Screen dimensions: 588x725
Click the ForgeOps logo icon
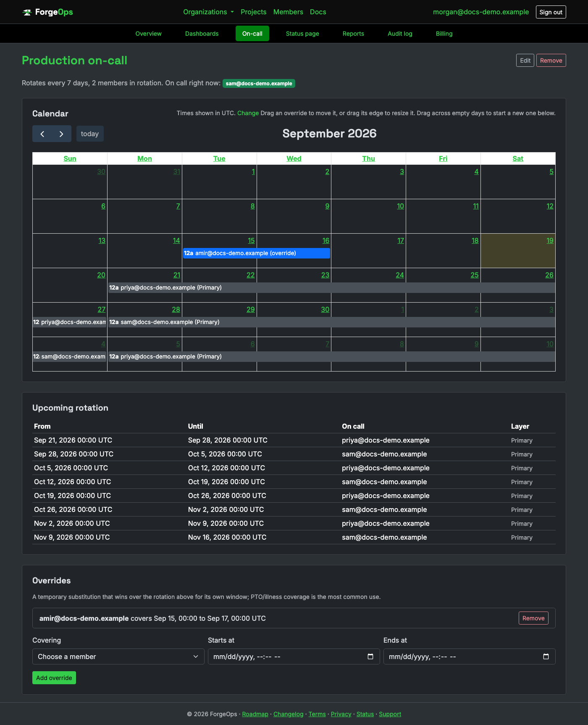point(27,12)
